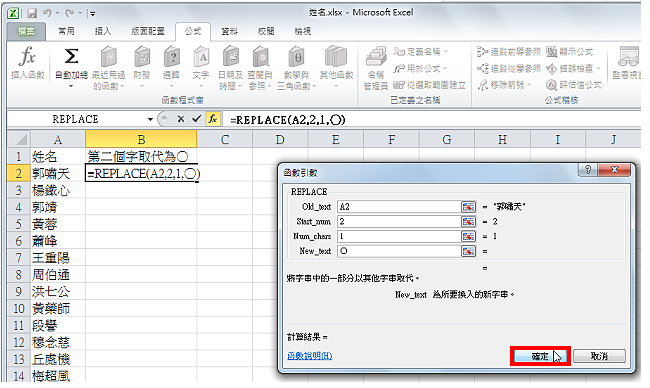This screenshot has height=388, width=650.
Task: Click the formula bar fx insert function button
Action: pyautogui.click(x=213, y=119)
